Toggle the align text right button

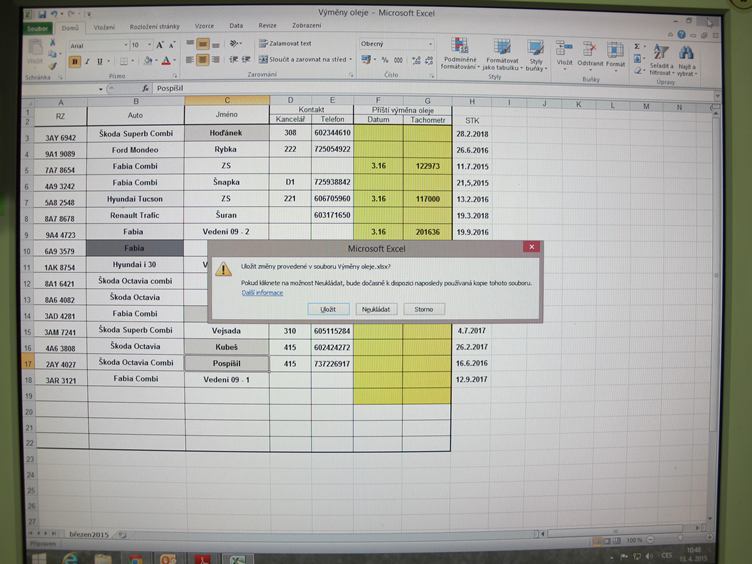(x=216, y=60)
